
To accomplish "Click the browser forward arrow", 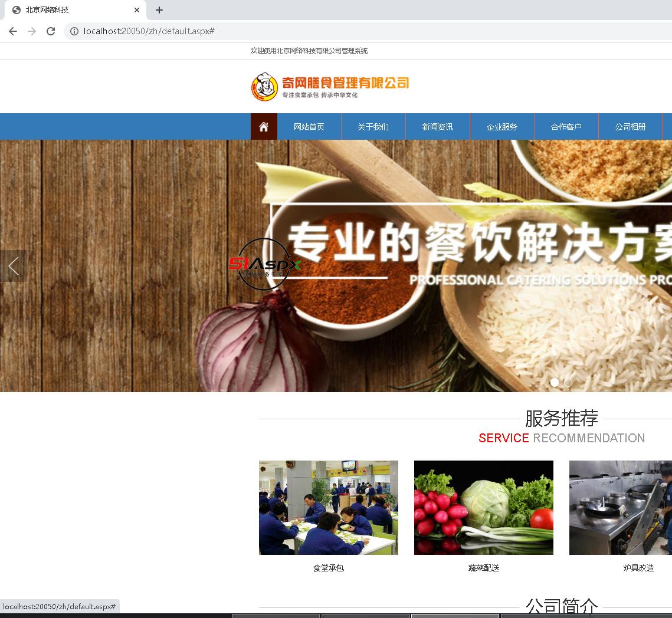I will tap(32, 31).
